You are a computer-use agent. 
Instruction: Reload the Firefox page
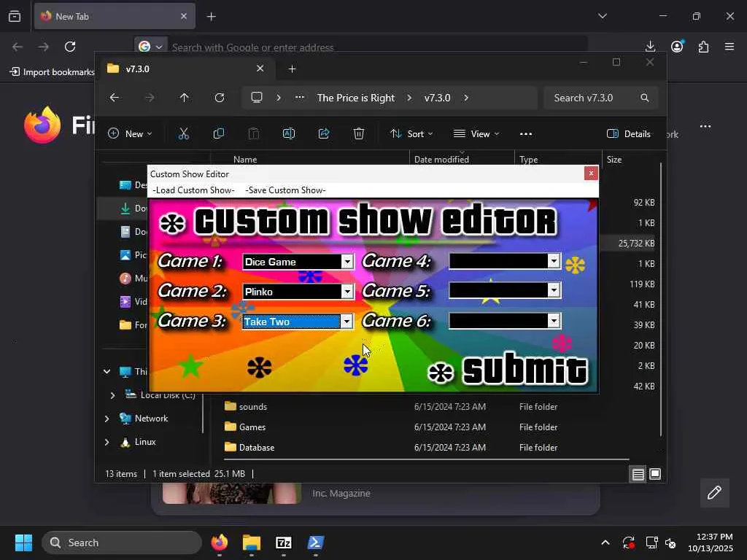click(x=70, y=47)
